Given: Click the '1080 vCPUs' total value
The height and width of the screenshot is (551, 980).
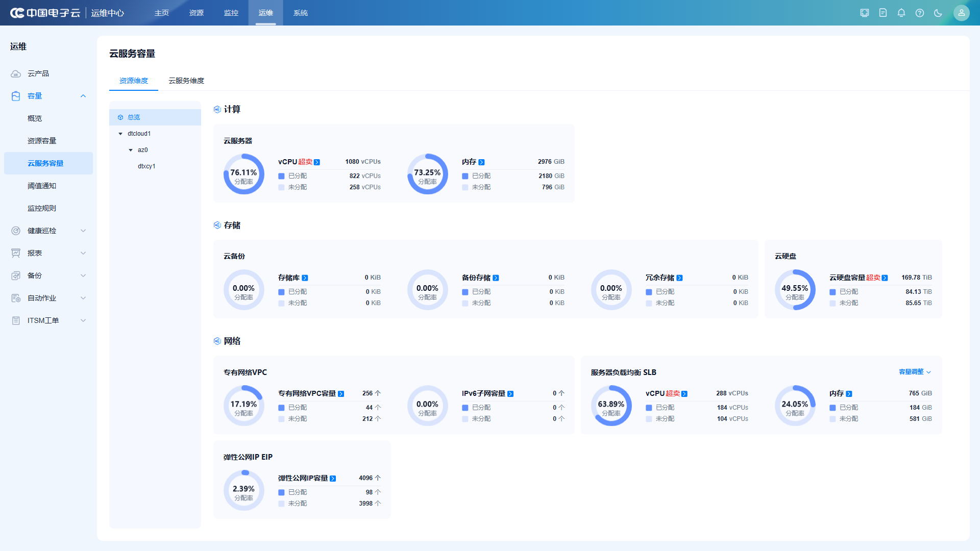Looking at the screenshot, I should (x=363, y=162).
